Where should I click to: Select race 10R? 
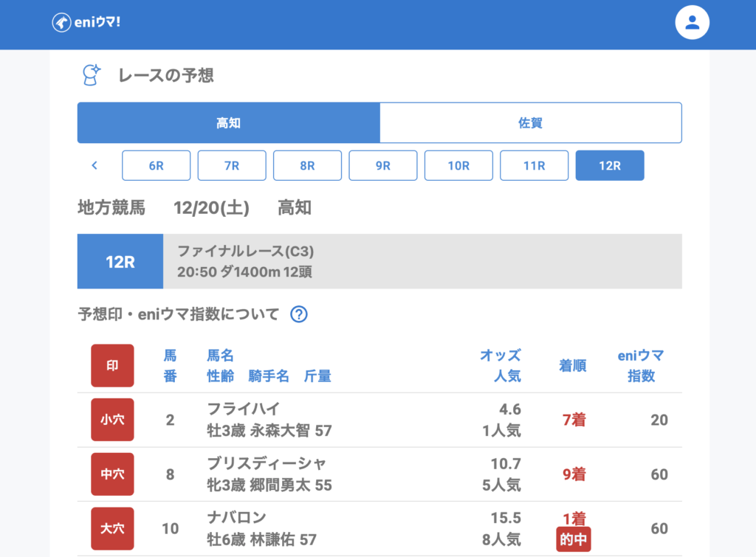(458, 165)
